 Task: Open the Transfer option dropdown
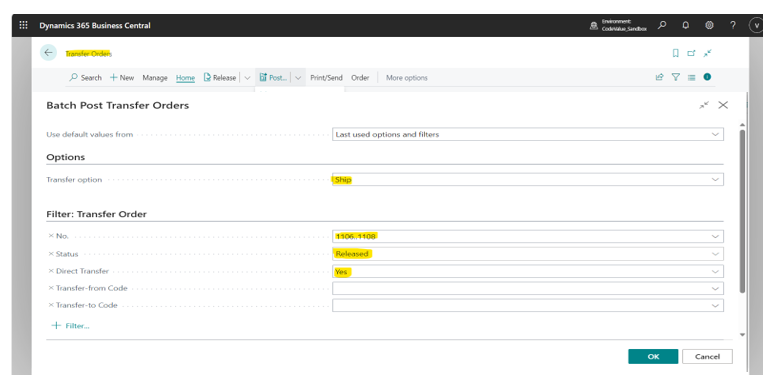click(528, 179)
